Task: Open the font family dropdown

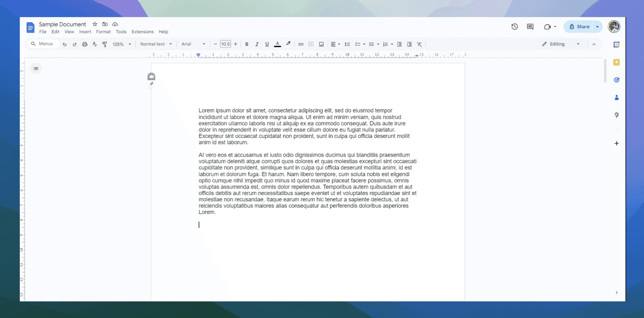Action: 193,44
